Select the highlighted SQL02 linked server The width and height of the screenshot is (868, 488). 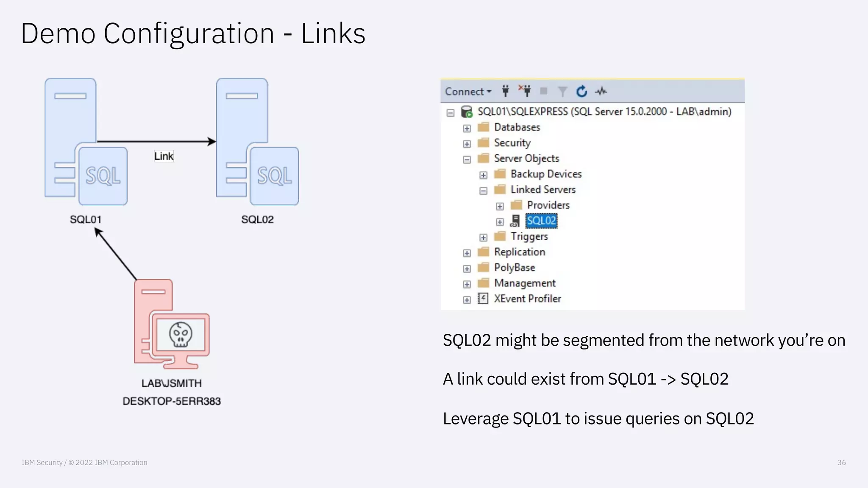coord(541,221)
